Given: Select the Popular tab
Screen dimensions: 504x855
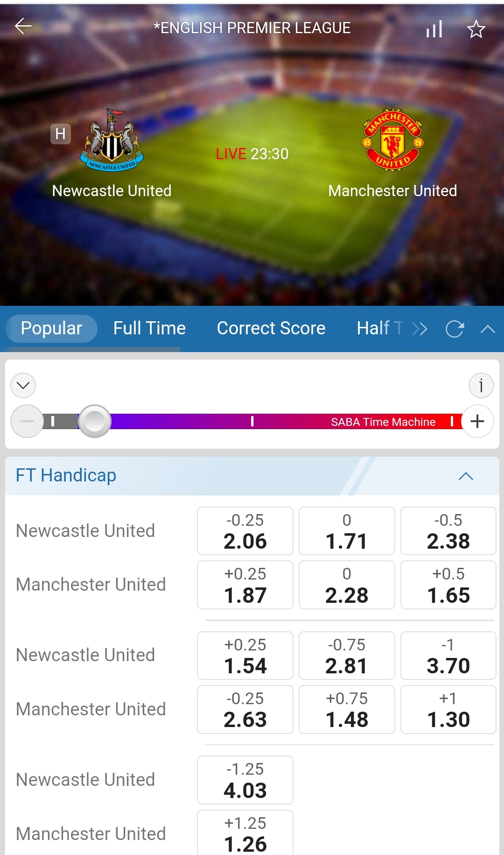Looking at the screenshot, I should 51,328.
